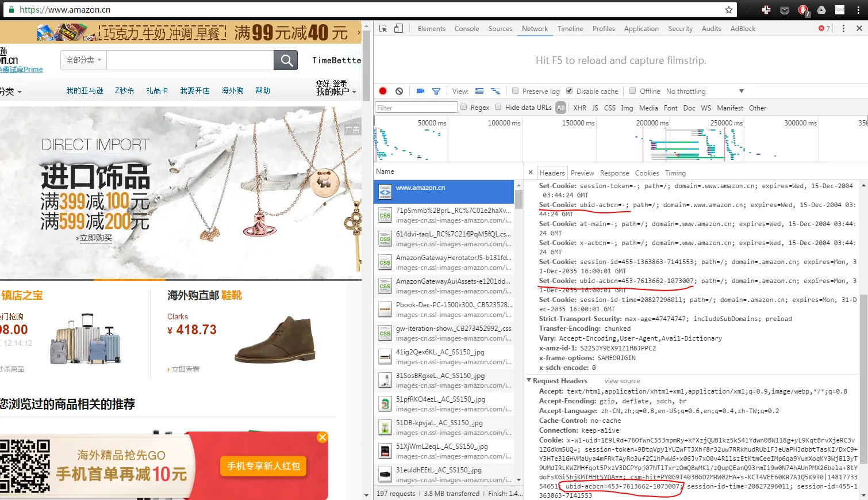Switch to the Elements tab

(431, 28)
